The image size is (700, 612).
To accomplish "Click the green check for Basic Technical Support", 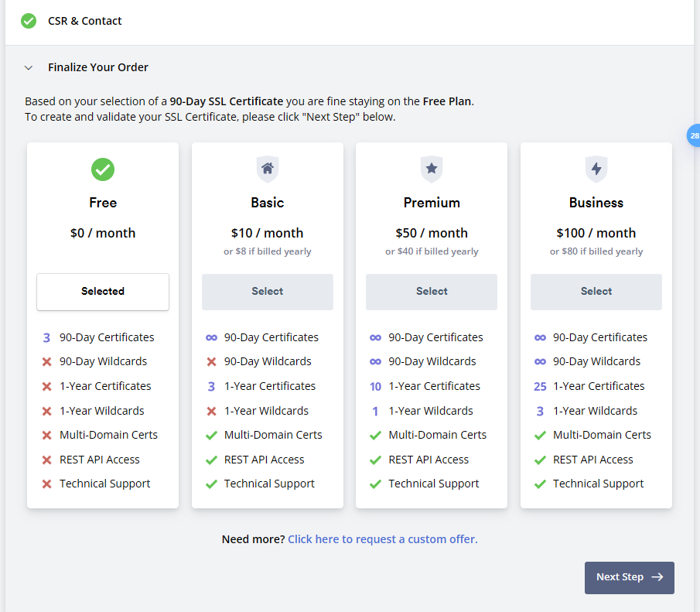I will coord(212,484).
